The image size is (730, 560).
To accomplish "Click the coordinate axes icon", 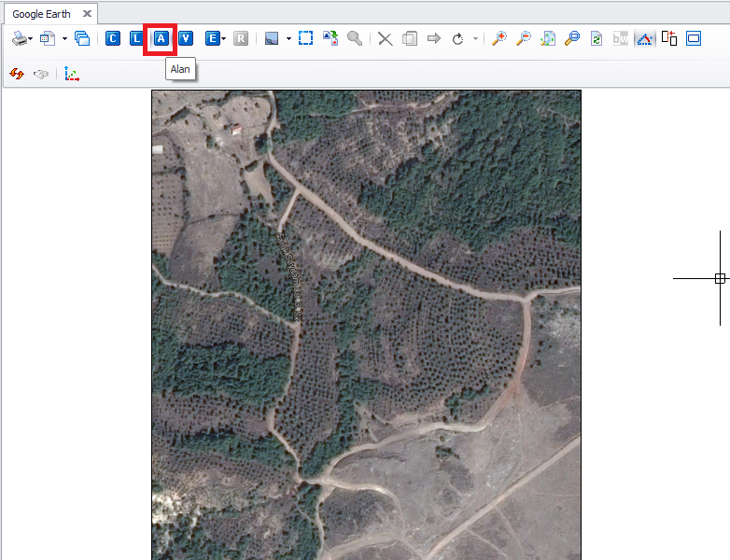I will [72, 74].
